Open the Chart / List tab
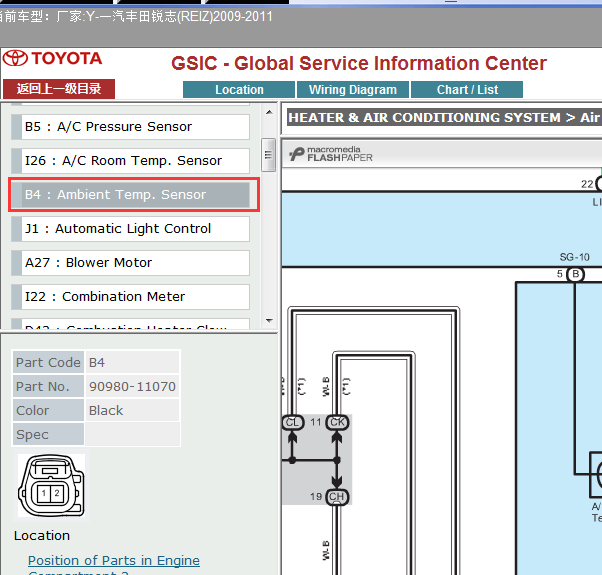602x575 pixels. click(467, 89)
